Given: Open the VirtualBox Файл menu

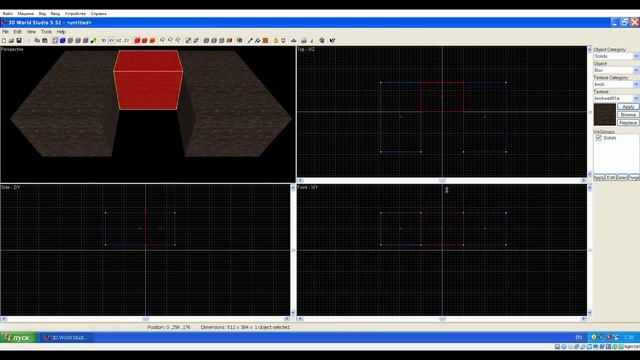Looking at the screenshot, I should coord(7,13).
